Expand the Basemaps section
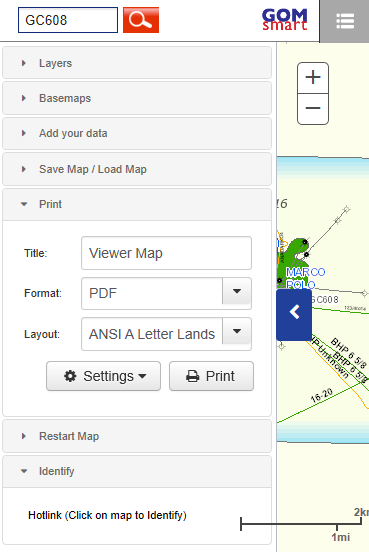This screenshot has width=369, height=552. 137,98
